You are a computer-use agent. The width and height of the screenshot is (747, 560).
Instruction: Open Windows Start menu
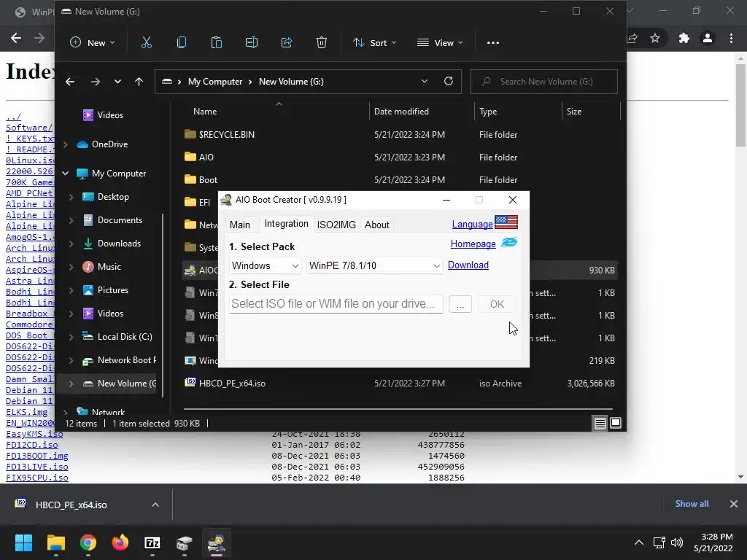pyautogui.click(x=23, y=542)
